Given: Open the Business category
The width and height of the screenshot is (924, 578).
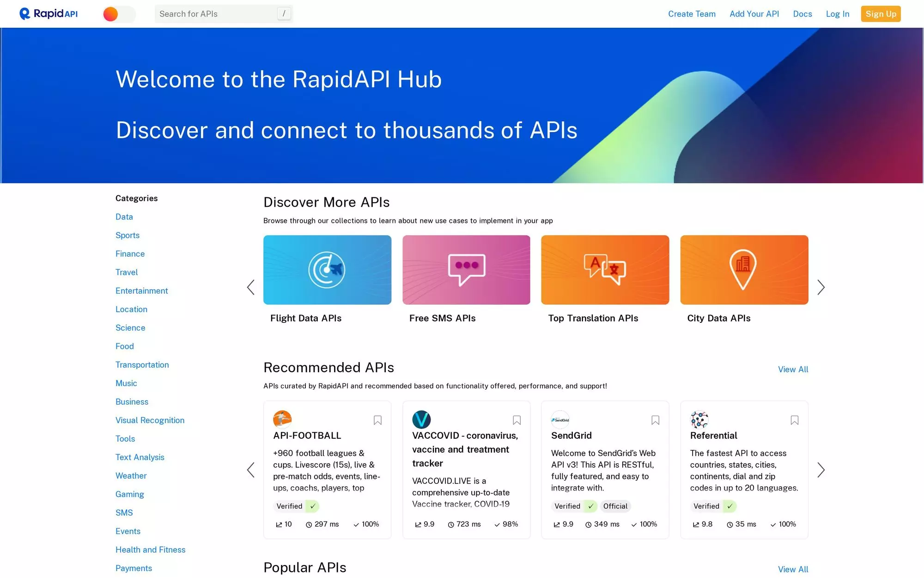Looking at the screenshot, I should point(132,402).
